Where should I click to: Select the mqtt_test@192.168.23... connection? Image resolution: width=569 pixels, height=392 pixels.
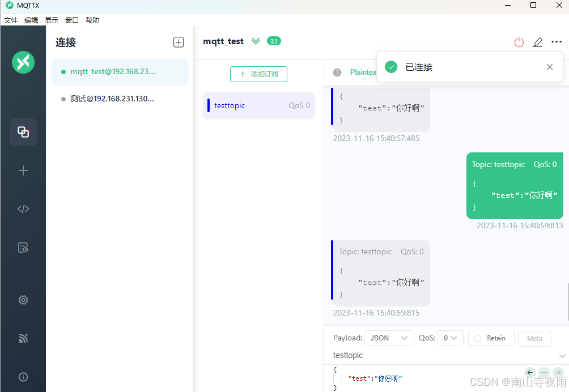(x=120, y=72)
